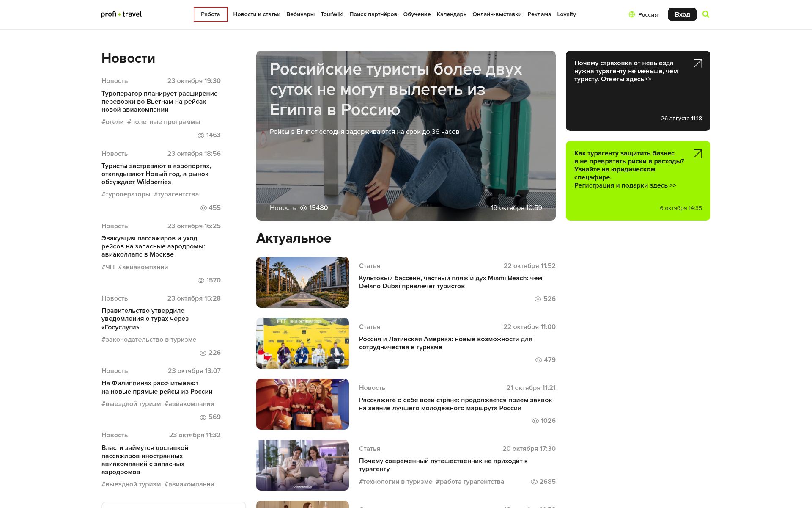Image resolution: width=812 pixels, height=508 pixels.
Task: Open Russia and Latin America article title
Action: point(446,343)
